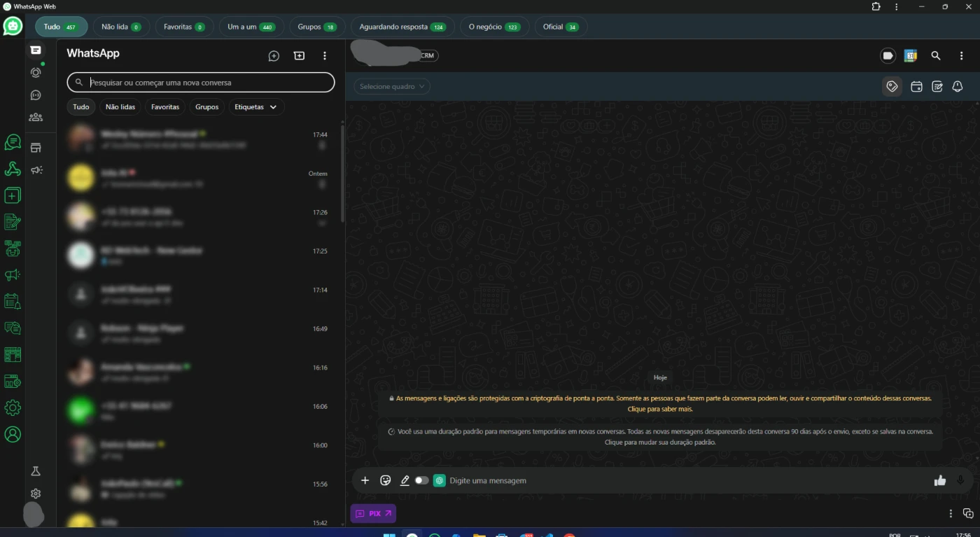
Task: Open the Communities icon
Action: 36,118
